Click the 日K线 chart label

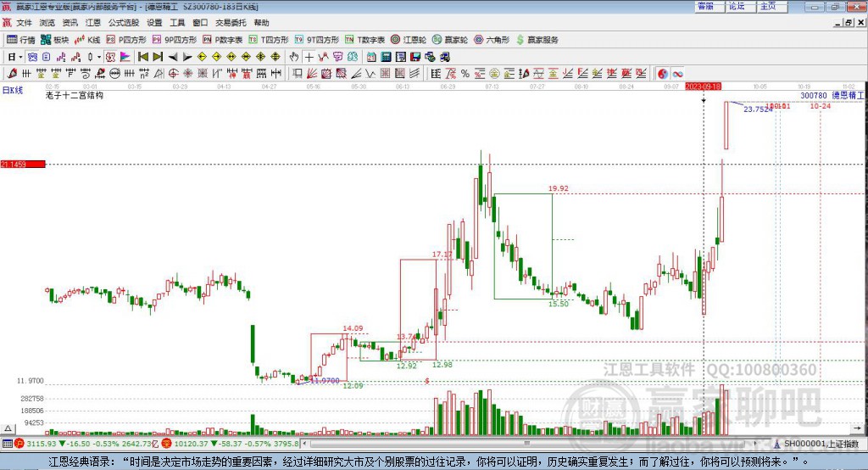13,91
